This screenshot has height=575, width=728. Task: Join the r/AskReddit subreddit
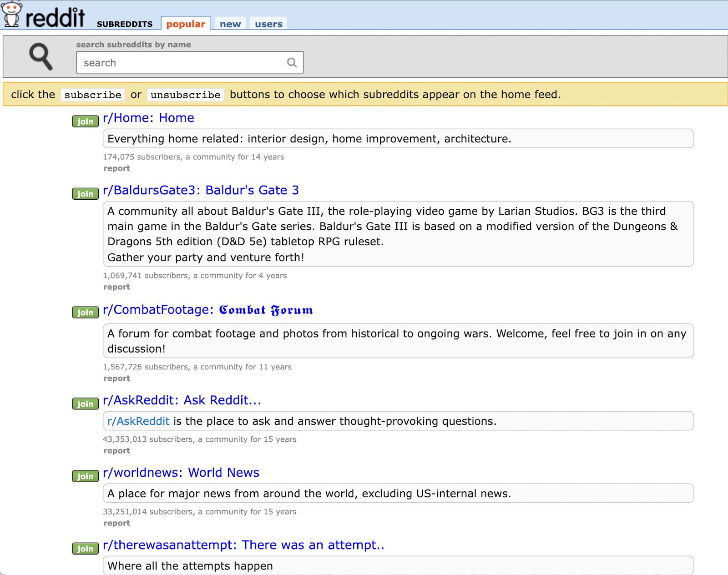tap(85, 404)
